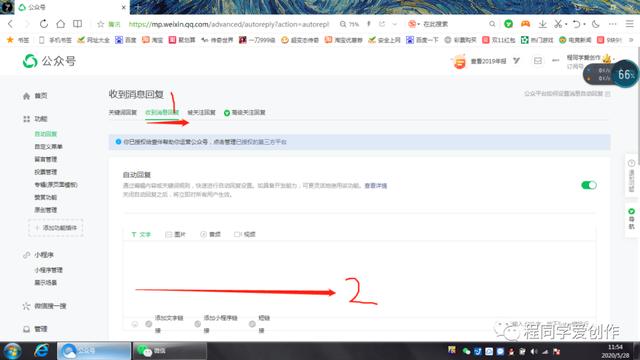This screenshot has width=640, height=360.
Task: Click the emoji smiley icon in editor footer
Action: 135,324
